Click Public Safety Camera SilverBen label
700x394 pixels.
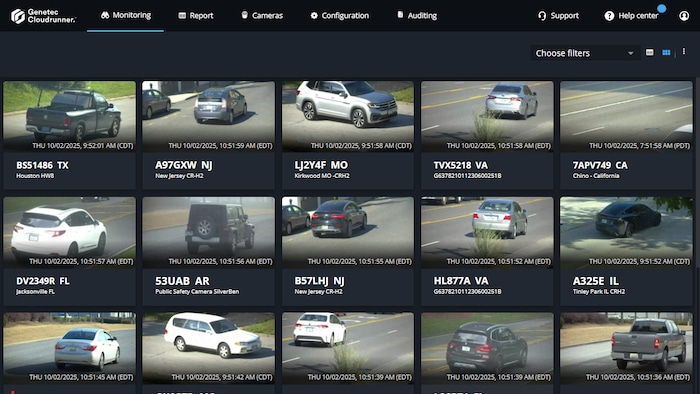197,292
